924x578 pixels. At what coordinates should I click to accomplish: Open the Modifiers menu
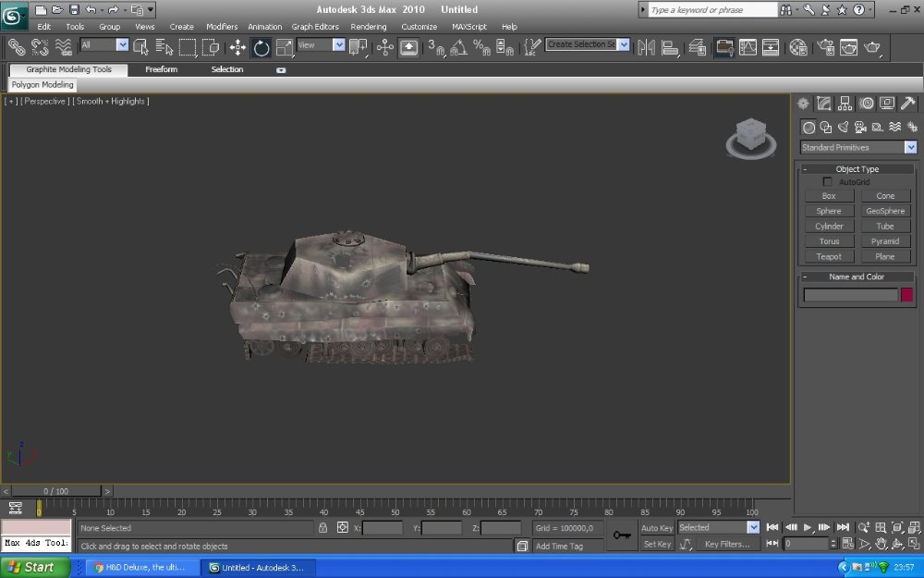tap(222, 27)
